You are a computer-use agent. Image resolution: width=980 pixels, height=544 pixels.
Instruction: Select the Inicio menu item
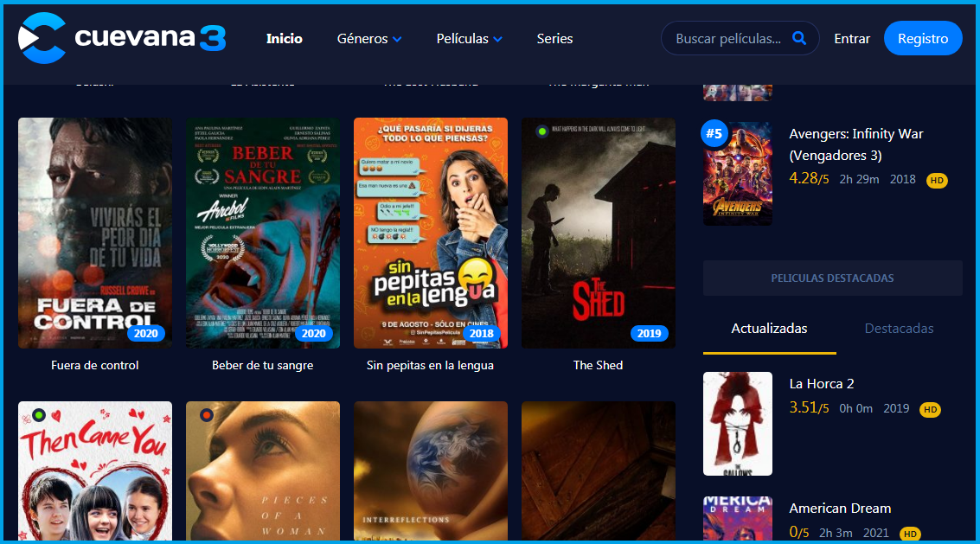(x=285, y=38)
